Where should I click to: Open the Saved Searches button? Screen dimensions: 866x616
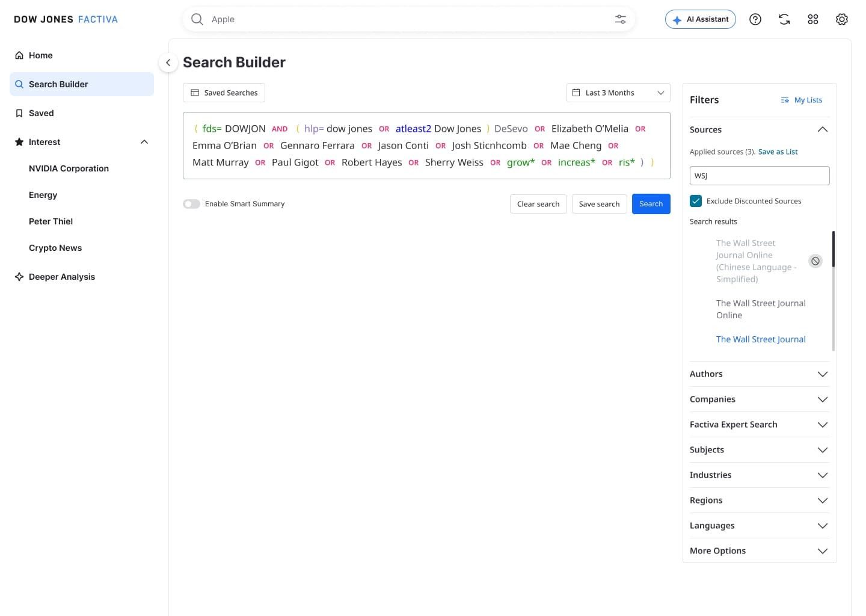[224, 93]
